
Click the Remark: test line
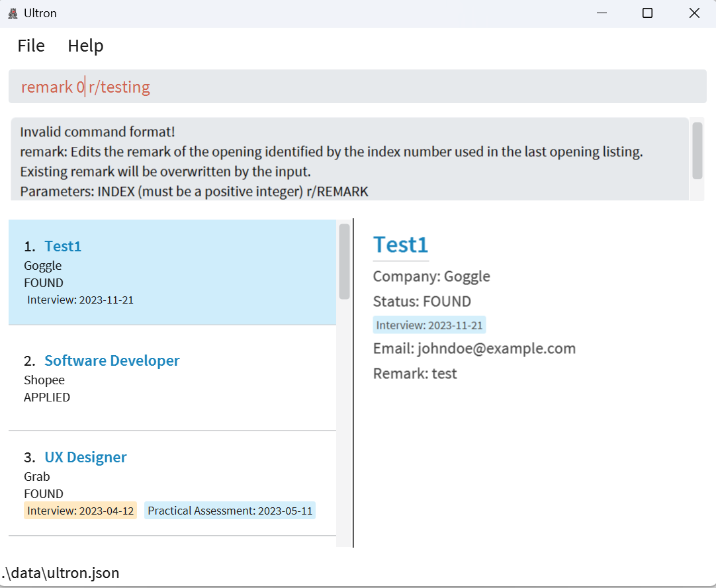[415, 374]
